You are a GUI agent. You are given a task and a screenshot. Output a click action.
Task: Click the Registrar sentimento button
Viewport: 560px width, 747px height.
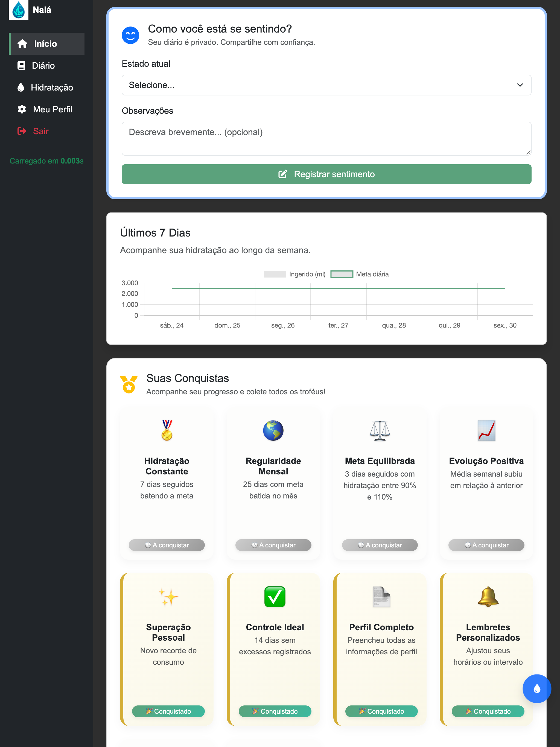326,174
